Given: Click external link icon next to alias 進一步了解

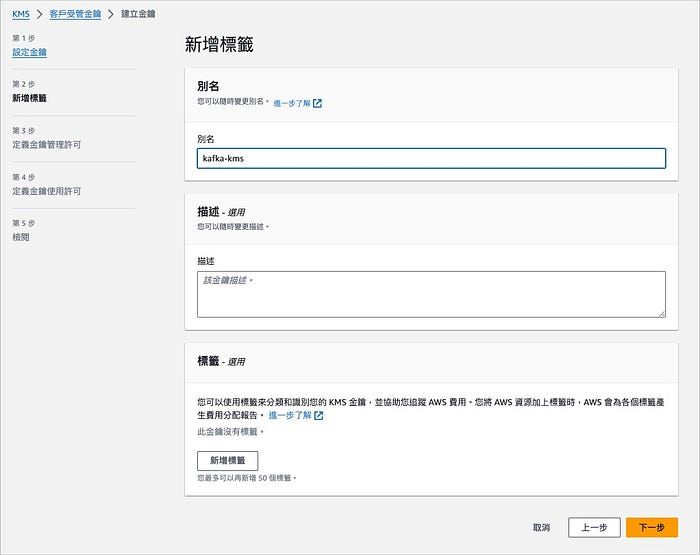Looking at the screenshot, I should [x=317, y=103].
